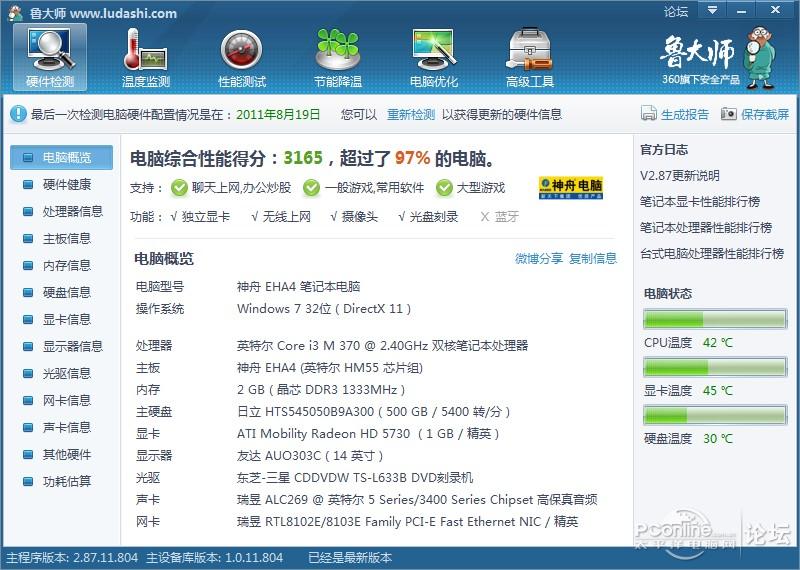Click the score value 3165
The height and width of the screenshot is (570, 800).
pos(303,158)
